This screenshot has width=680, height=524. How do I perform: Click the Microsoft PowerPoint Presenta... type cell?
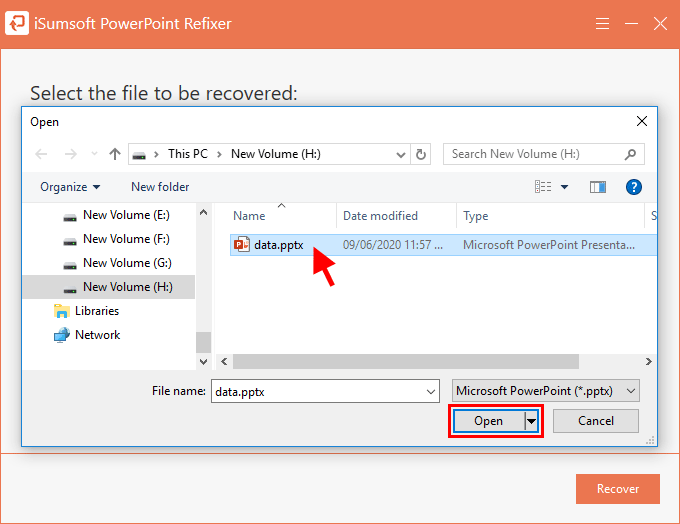(549, 245)
